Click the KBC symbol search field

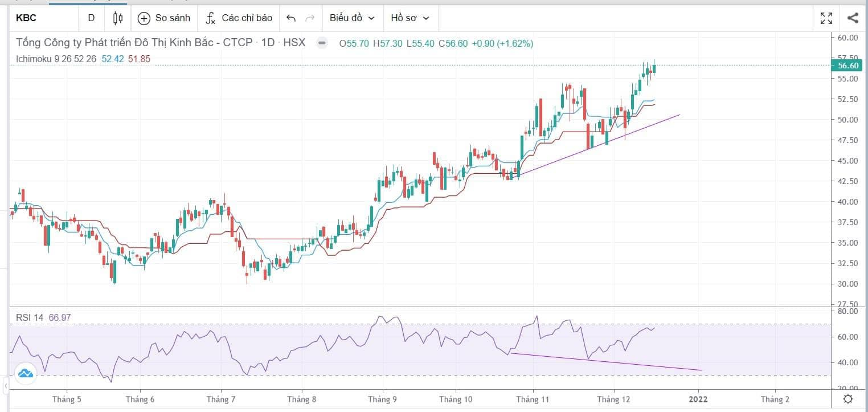(43, 18)
